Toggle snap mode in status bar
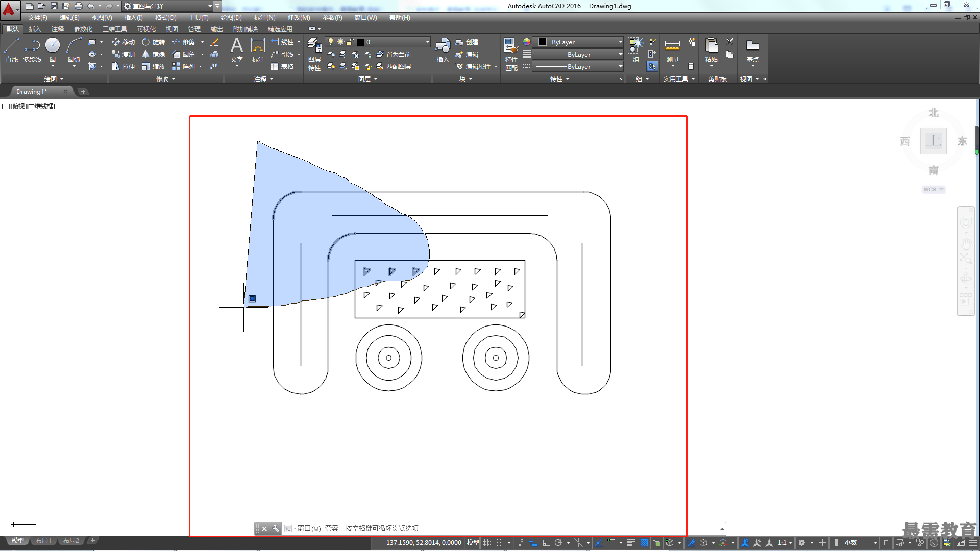This screenshot has height=551, width=980. (499, 543)
